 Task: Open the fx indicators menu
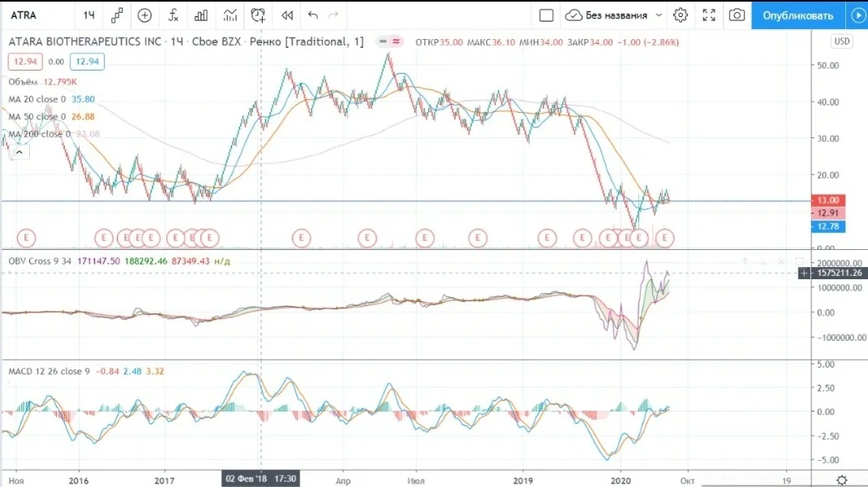click(174, 15)
